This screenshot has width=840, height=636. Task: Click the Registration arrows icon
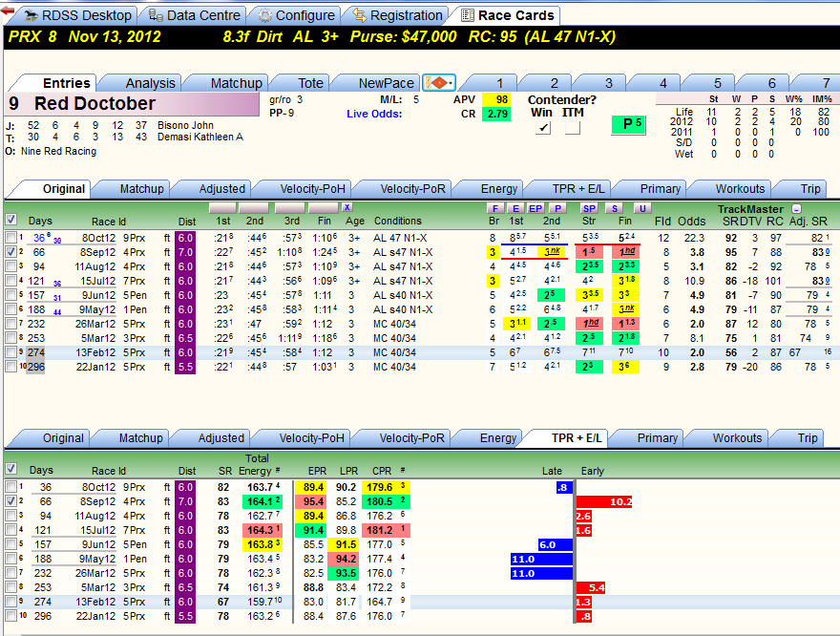[360, 15]
